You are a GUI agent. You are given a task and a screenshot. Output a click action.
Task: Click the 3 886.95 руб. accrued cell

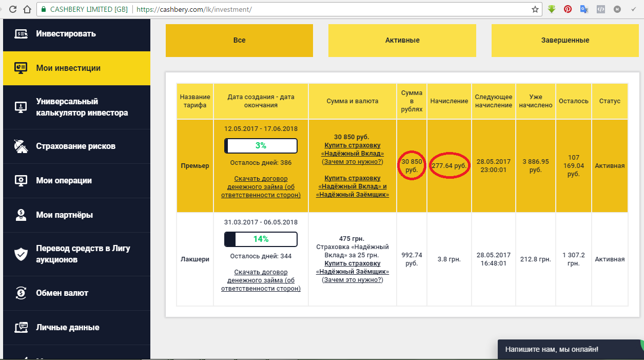[x=535, y=165]
